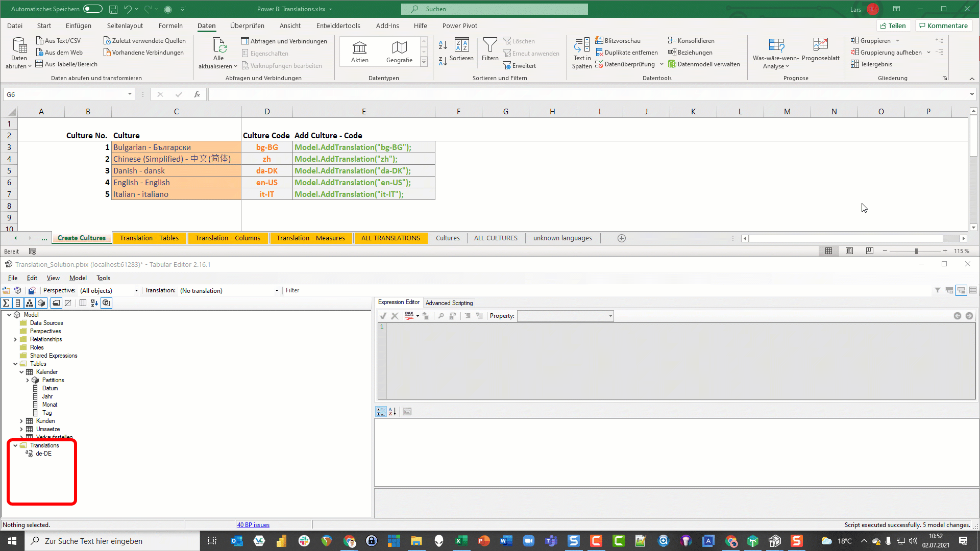Open the Sortieren dialog button
This screenshot has height=551, width=980.
click(x=461, y=50)
